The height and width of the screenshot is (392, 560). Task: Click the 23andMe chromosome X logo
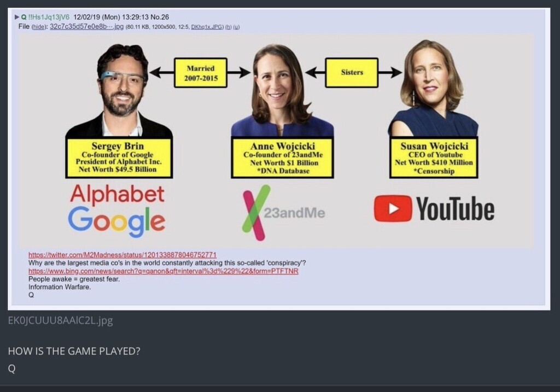(x=256, y=213)
